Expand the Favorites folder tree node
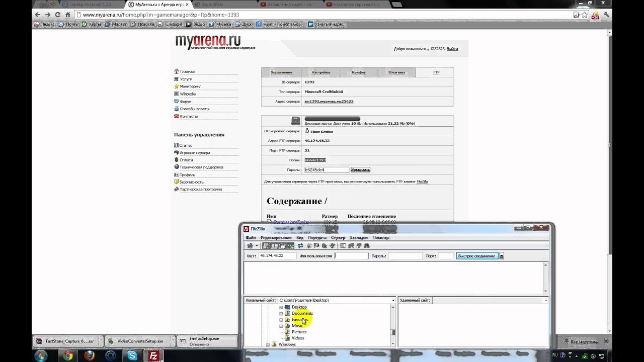Viewport: 644px width, 362px height. 281,319
